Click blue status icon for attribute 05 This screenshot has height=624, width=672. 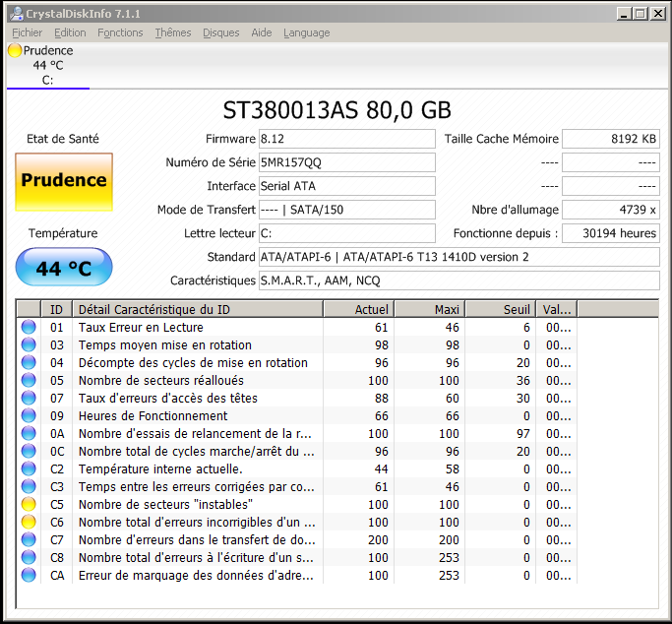pos(29,380)
